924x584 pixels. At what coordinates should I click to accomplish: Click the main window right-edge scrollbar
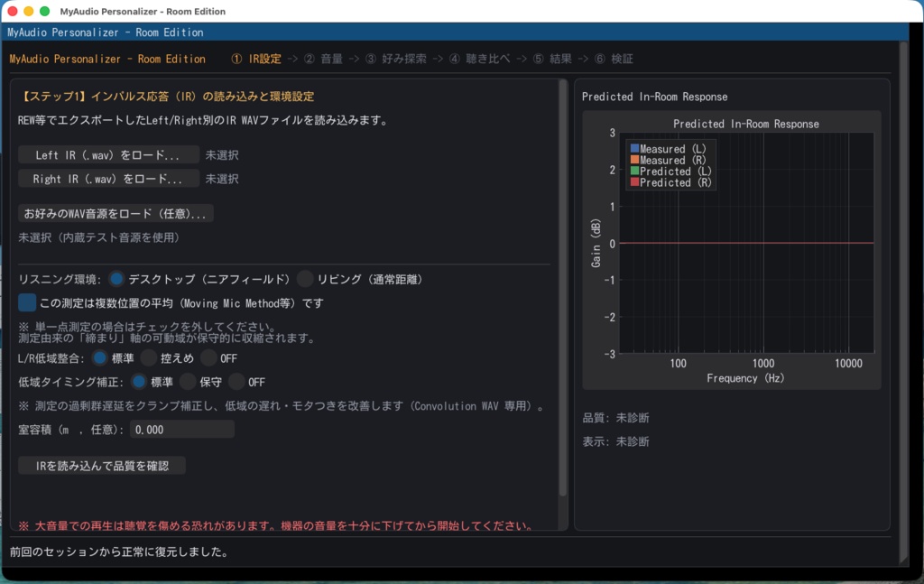904,301
